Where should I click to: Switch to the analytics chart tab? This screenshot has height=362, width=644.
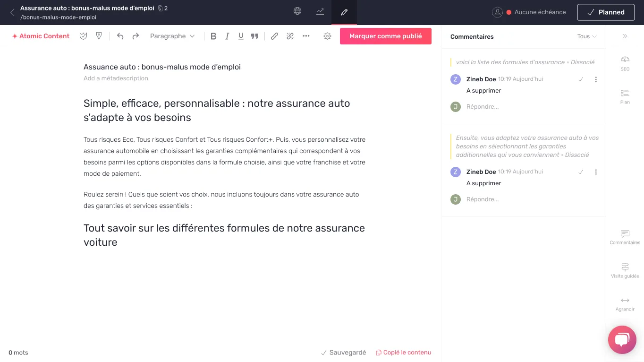(320, 11)
